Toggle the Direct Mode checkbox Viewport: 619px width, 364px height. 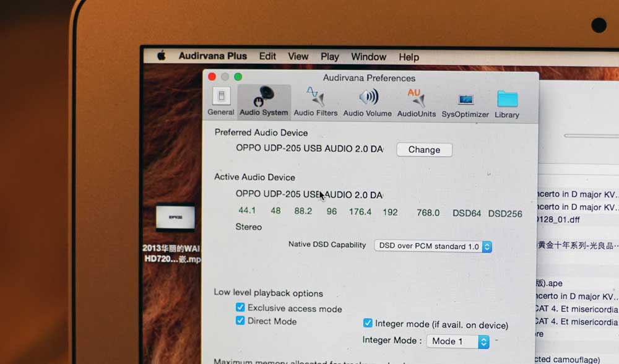(x=240, y=320)
